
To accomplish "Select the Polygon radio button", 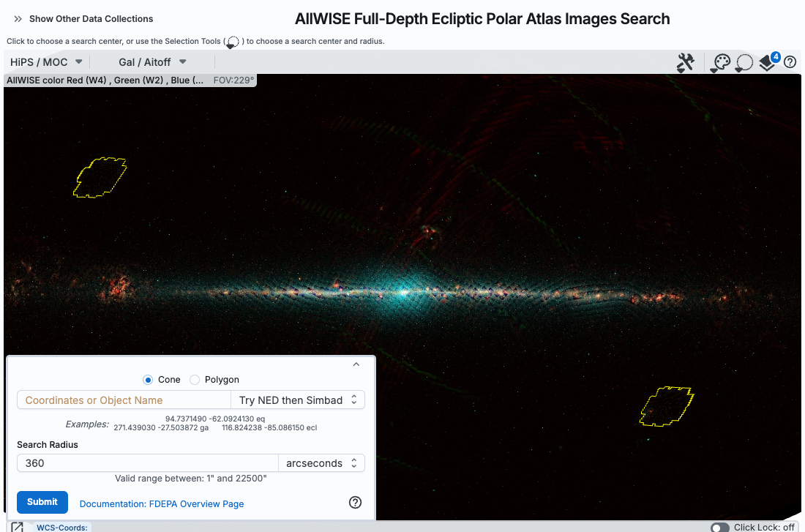I will point(195,380).
